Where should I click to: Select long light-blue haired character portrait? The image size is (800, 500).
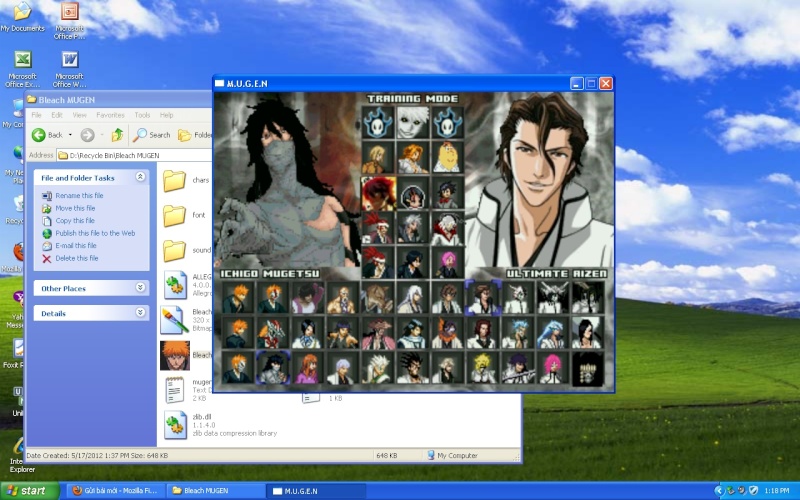pyautogui.click(x=553, y=334)
